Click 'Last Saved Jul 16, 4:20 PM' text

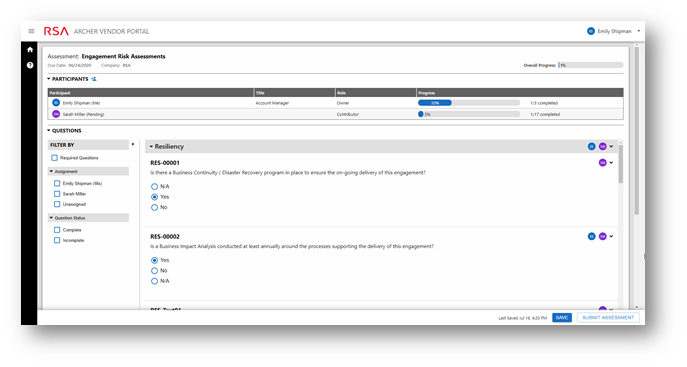pyautogui.click(x=522, y=318)
